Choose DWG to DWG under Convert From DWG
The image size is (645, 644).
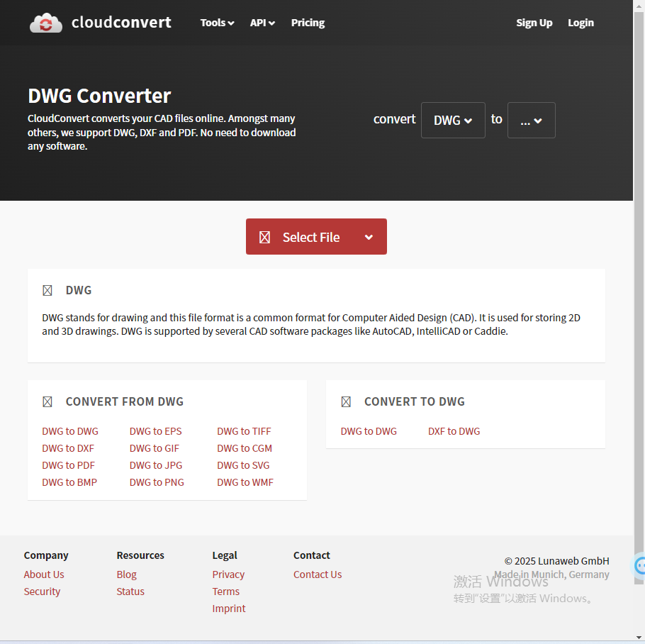click(x=70, y=431)
